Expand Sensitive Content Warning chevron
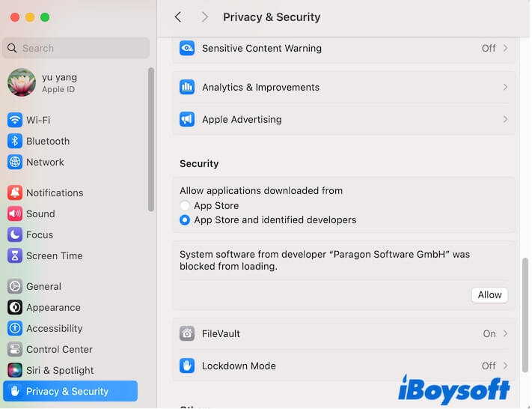Screen dimensions: 532x409 point(506,48)
